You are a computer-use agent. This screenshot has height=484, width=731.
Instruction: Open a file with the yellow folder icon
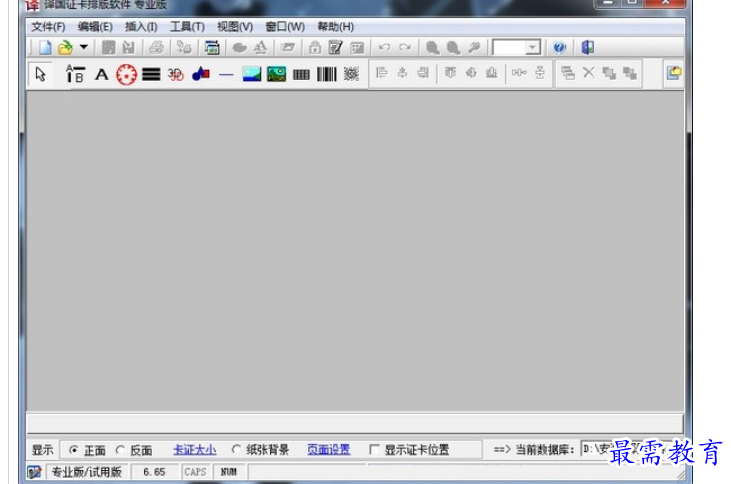(x=65, y=47)
